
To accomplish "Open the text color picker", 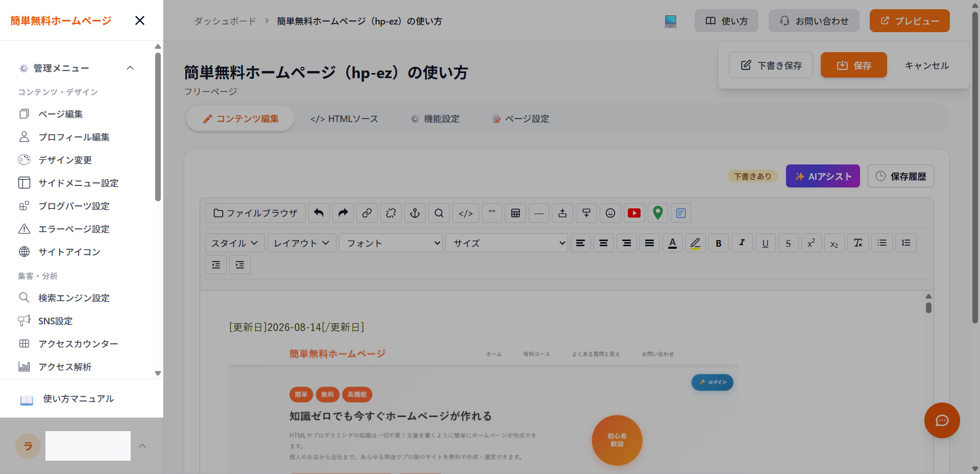I will click(673, 243).
